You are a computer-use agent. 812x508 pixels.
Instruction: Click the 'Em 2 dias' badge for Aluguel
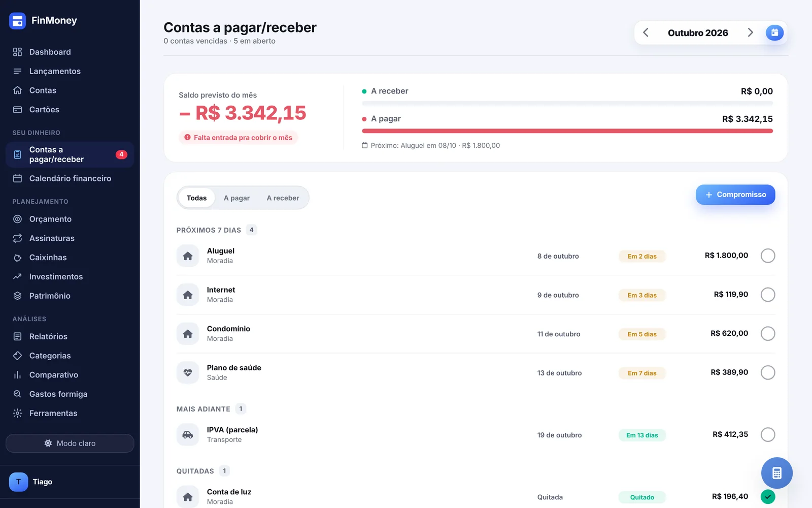click(x=642, y=257)
